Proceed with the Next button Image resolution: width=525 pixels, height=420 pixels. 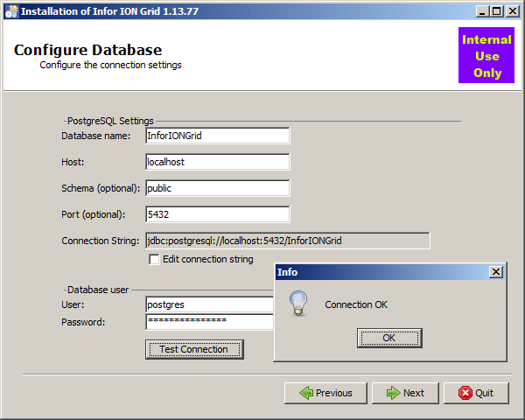pos(405,393)
